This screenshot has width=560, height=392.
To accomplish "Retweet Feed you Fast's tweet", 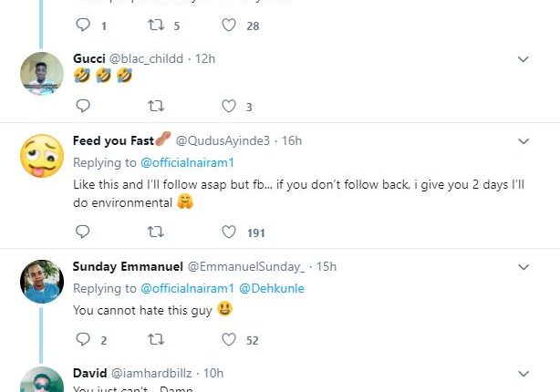I will click(x=155, y=232).
